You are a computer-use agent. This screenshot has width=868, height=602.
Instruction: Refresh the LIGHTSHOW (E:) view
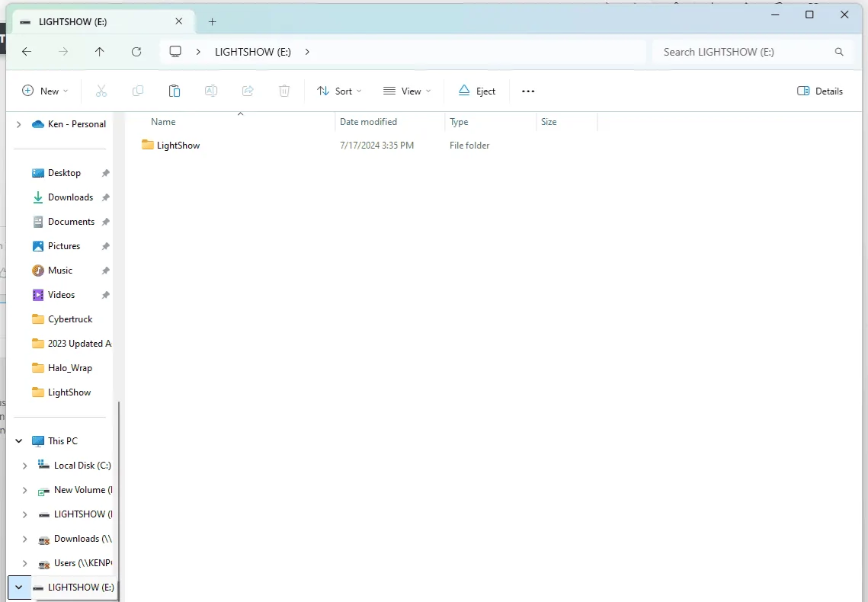tap(136, 52)
